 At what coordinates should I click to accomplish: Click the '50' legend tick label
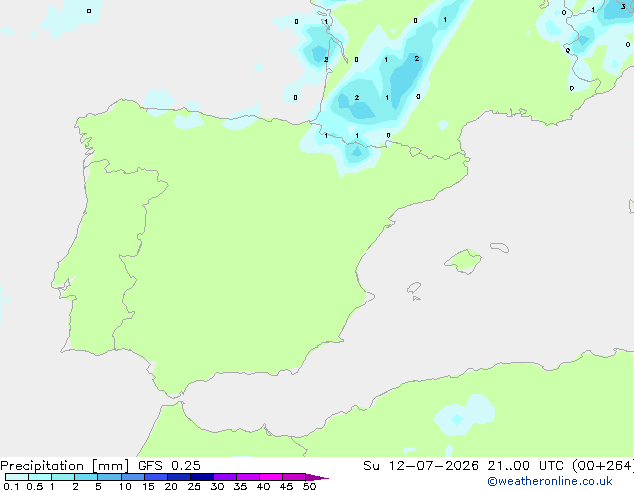[309, 486]
